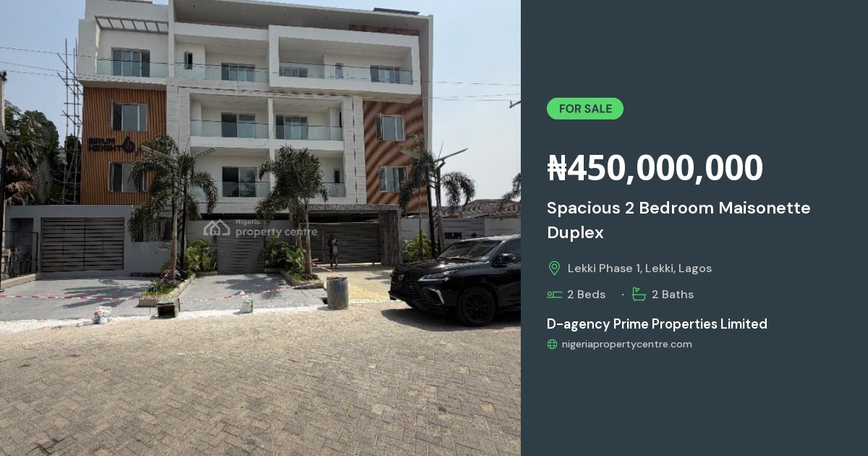Image resolution: width=868 pixels, height=456 pixels.
Task: Click D-agency Prime Properties Limited agent name
Action: coord(657,324)
